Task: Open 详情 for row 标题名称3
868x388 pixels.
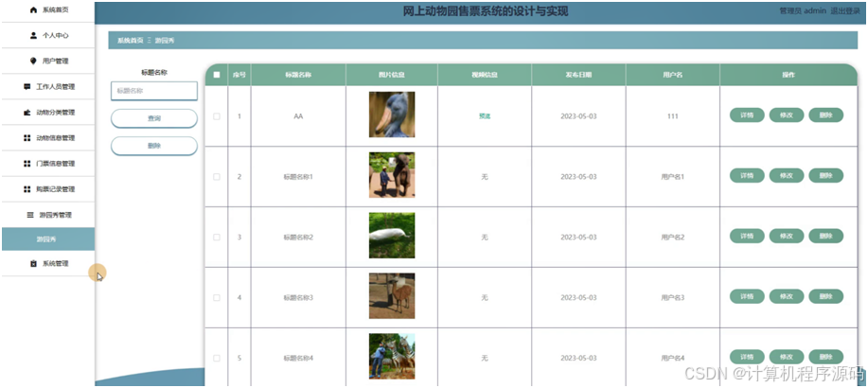Action: [747, 296]
